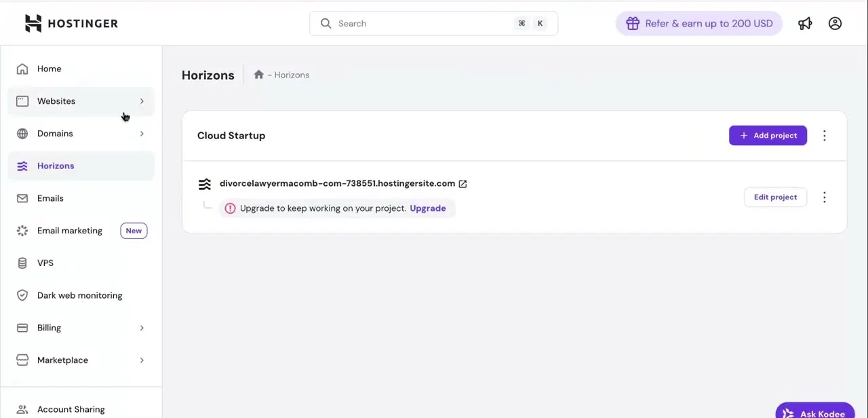
Task: Click the Domains globe icon
Action: [22, 134]
